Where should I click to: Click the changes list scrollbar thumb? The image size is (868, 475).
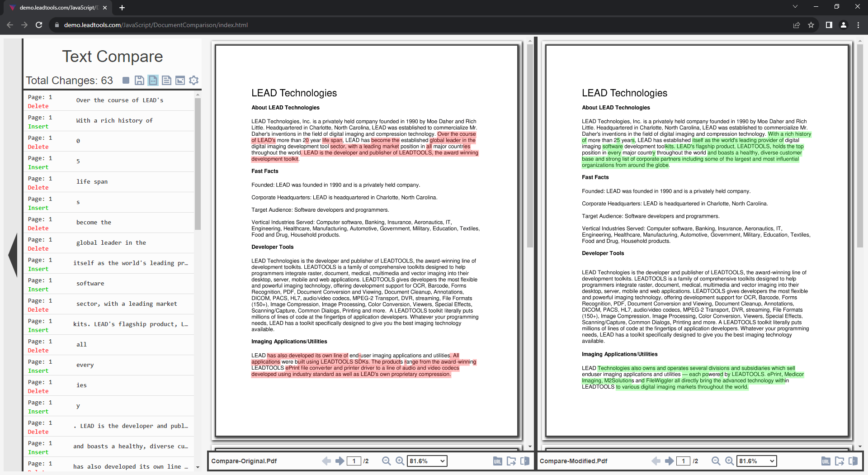[x=198, y=164]
